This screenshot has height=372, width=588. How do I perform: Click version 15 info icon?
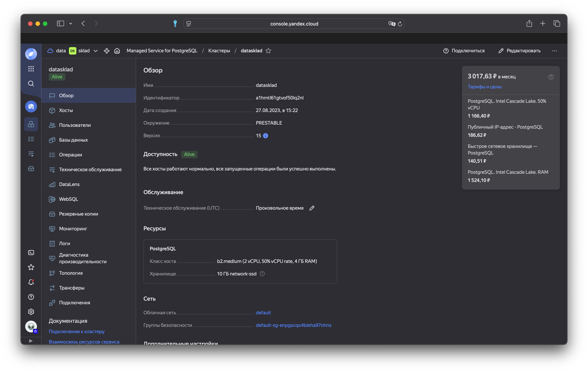tap(265, 136)
